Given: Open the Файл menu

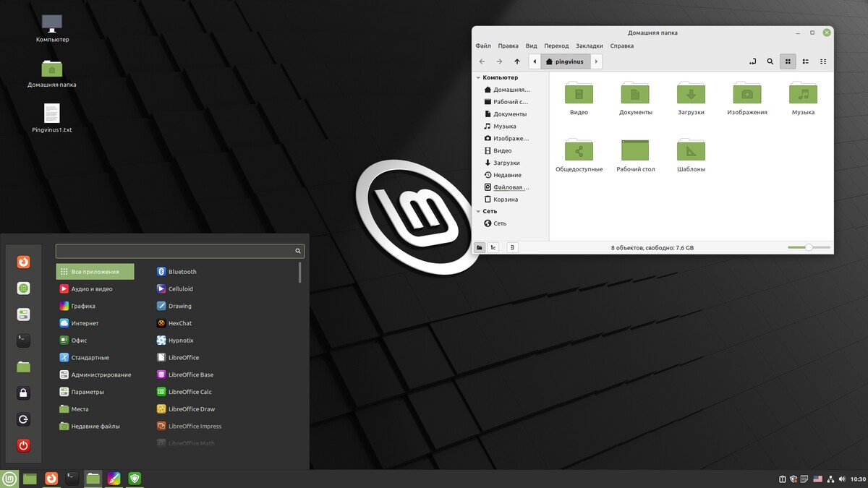Looking at the screenshot, I should (483, 46).
